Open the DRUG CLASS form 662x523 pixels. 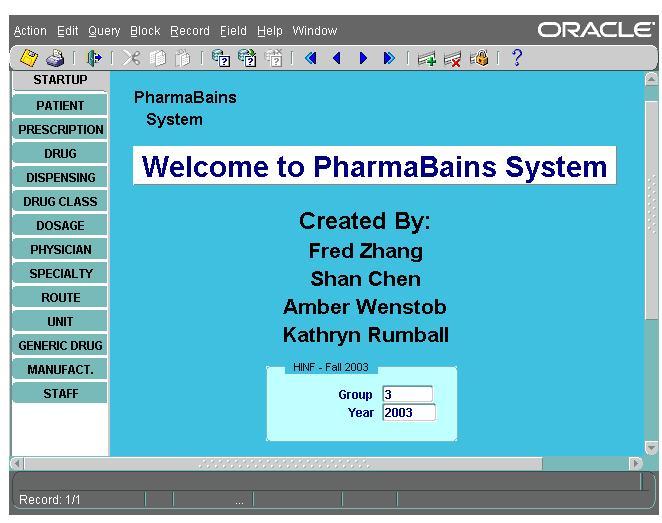pyautogui.click(x=60, y=201)
